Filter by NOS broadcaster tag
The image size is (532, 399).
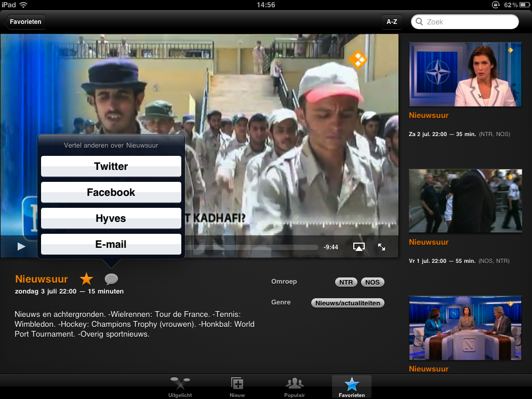(373, 283)
